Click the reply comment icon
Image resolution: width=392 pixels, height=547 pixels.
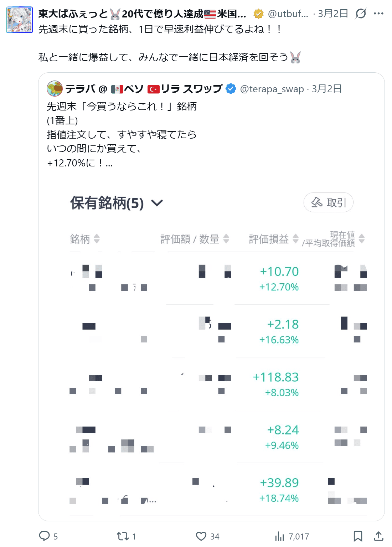coord(45,536)
